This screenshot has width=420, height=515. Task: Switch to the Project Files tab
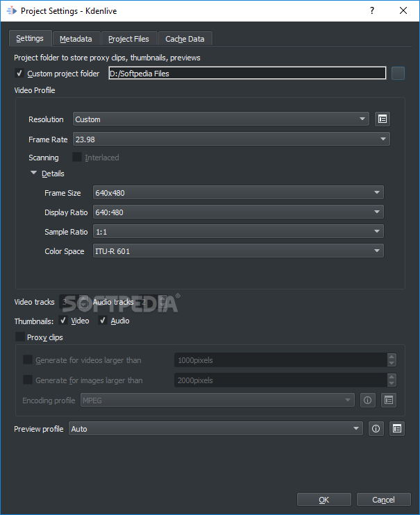(x=129, y=39)
